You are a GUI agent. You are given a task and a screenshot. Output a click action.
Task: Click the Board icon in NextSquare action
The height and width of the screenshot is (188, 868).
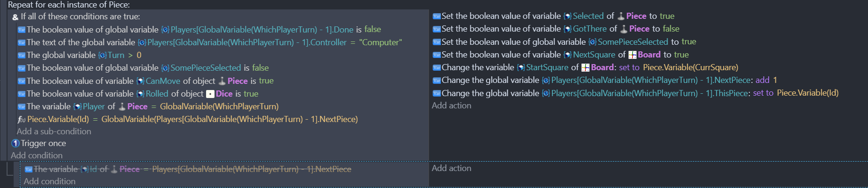pos(632,55)
